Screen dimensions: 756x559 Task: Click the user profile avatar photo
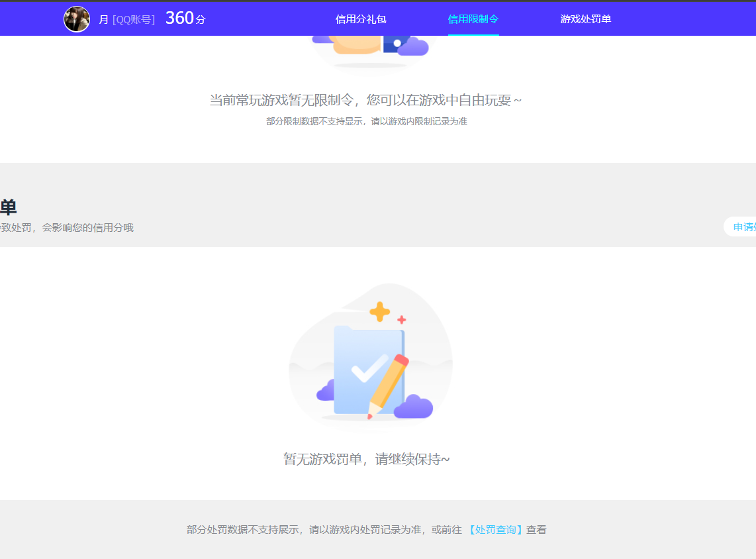point(77,19)
